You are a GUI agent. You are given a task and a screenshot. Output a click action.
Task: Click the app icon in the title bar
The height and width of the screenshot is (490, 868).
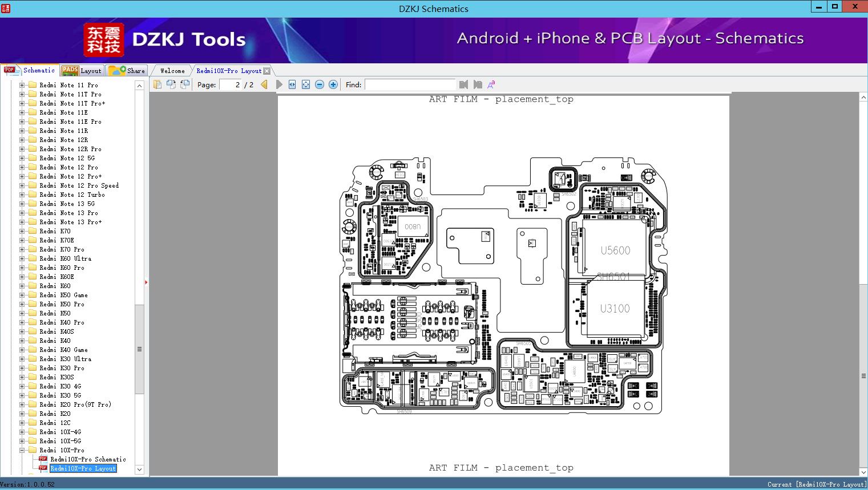pyautogui.click(x=7, y=9)
